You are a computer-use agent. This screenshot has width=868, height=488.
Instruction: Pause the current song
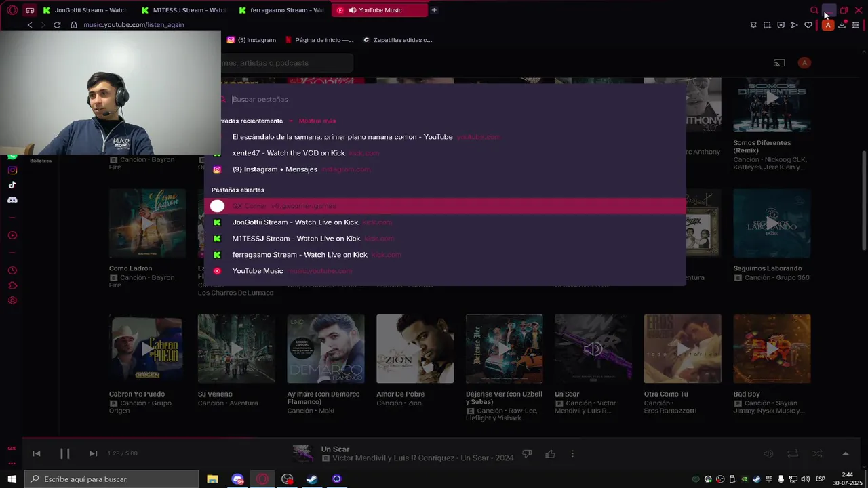[x=65, y=454]
